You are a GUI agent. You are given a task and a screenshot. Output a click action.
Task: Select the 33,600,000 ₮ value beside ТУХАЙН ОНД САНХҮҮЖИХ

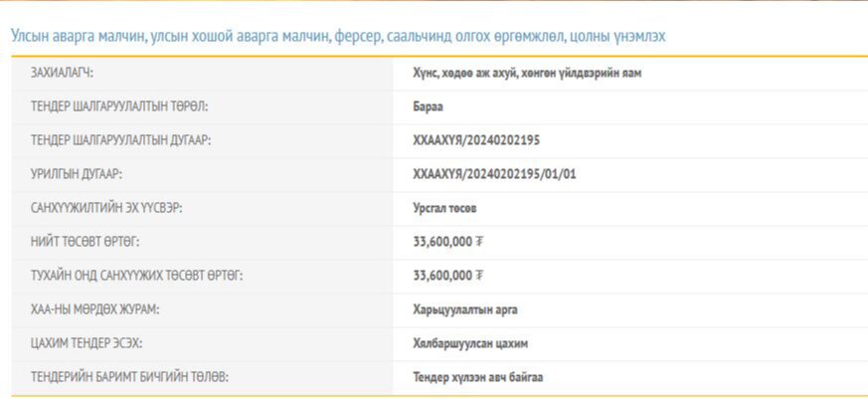tap(447, 276)
